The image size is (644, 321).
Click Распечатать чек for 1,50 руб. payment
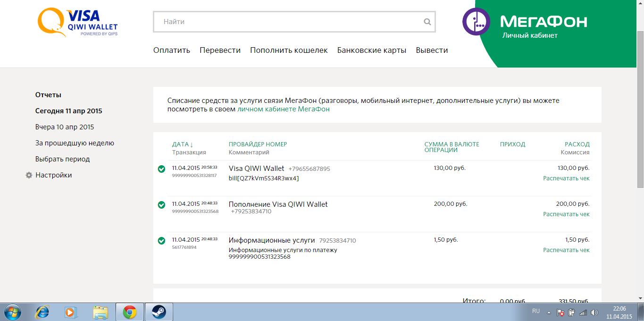pyautogui.click(x=566, y=250)
